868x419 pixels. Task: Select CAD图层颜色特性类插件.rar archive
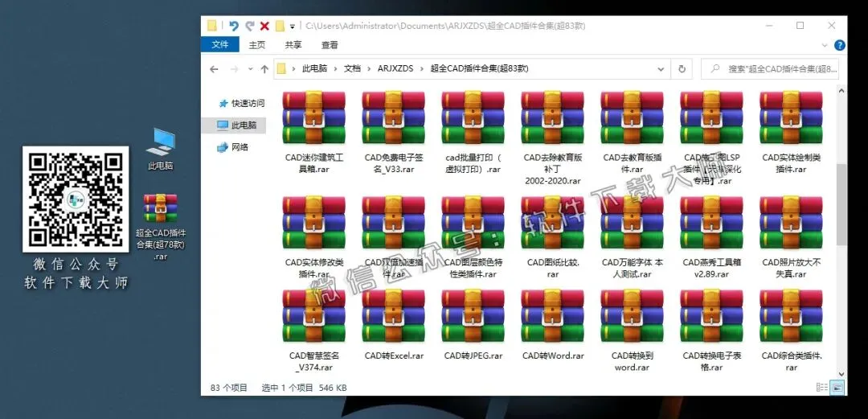473,237
